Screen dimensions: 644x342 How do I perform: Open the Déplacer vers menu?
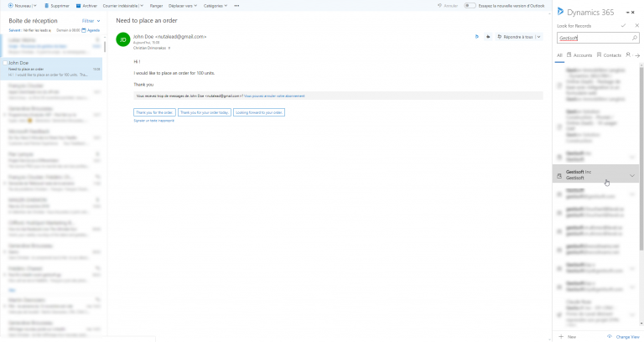point(183,6)
